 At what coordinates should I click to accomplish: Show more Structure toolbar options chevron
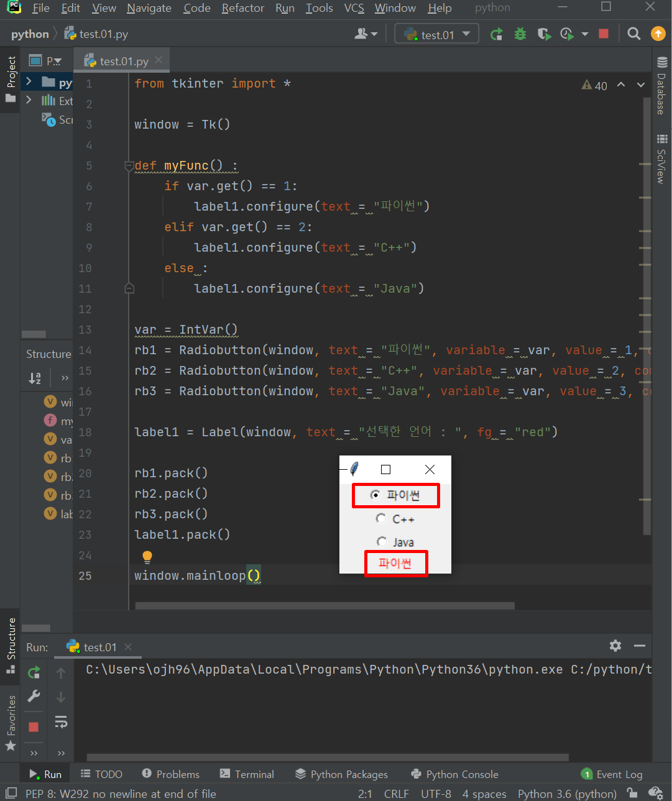tap(65, 377)
